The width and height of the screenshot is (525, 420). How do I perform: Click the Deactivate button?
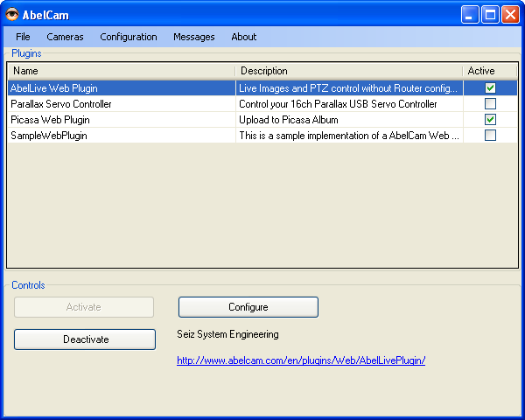(85, 339)
